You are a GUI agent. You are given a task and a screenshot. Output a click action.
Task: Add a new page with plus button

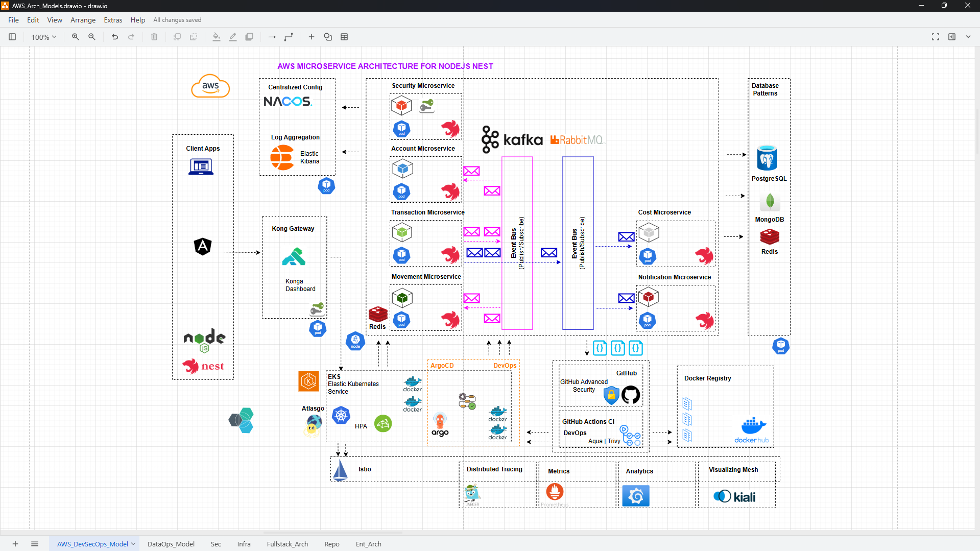coord(15,544)
